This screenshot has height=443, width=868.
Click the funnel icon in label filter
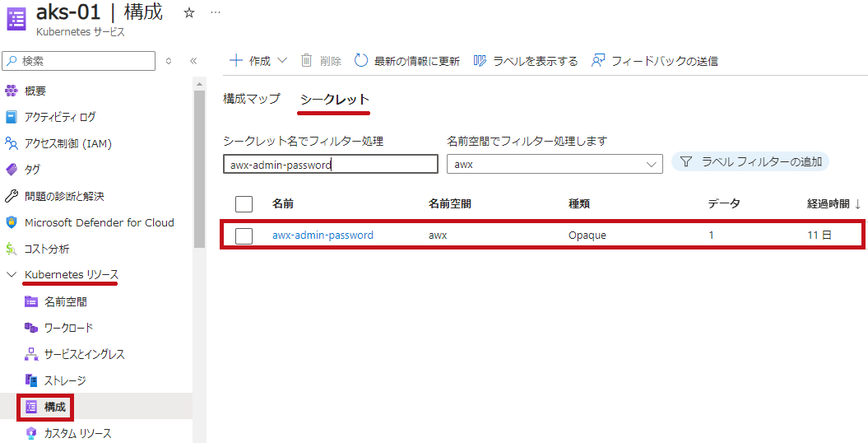[686, 161]
